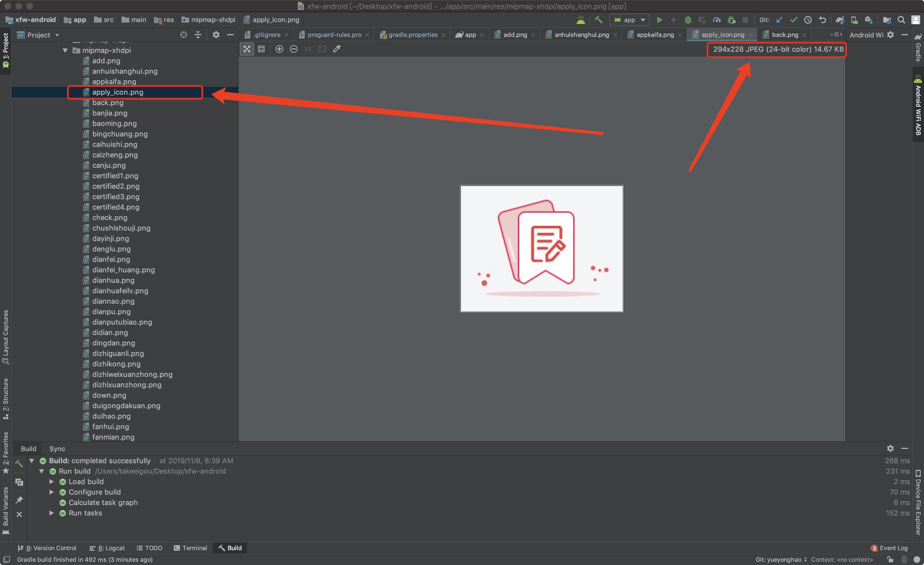Set image zoom to actual size
The height and width of the screenshot is (565, 924).
[308, 49]
